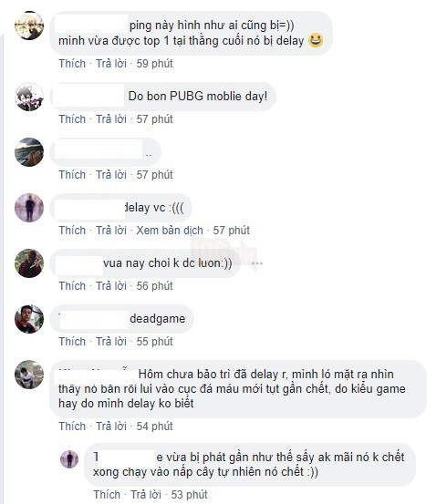Image resolution: width=447 pixels, height=504 pixels.
Task: Click 'Trả lời' on the 53 phút reply
Action: coord(146,495)
